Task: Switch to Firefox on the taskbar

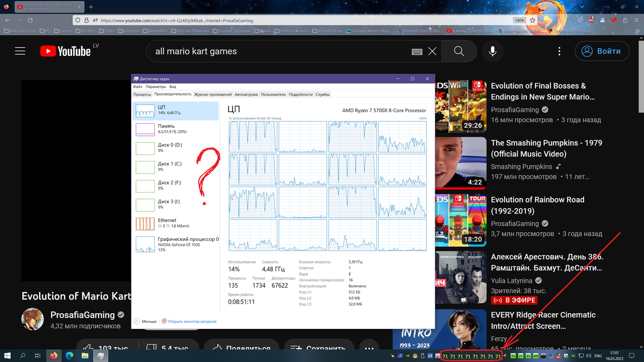Action: coord(54,356)
